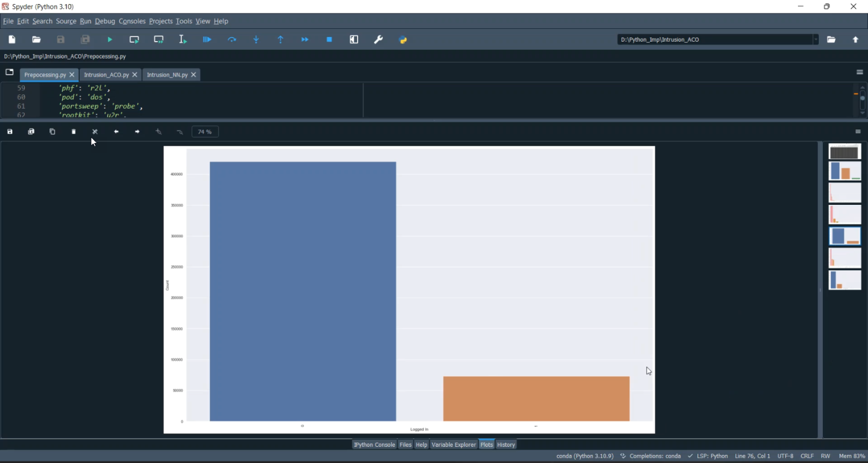The image size is (868, 463).
Task: Open the Consoles menu
Action: click(132, 21)
